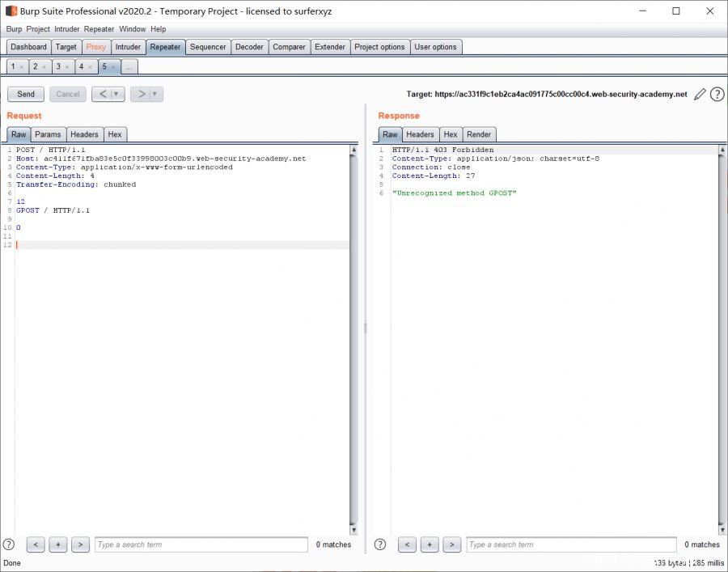Open history forward dropdown arrow

point(155,95)
